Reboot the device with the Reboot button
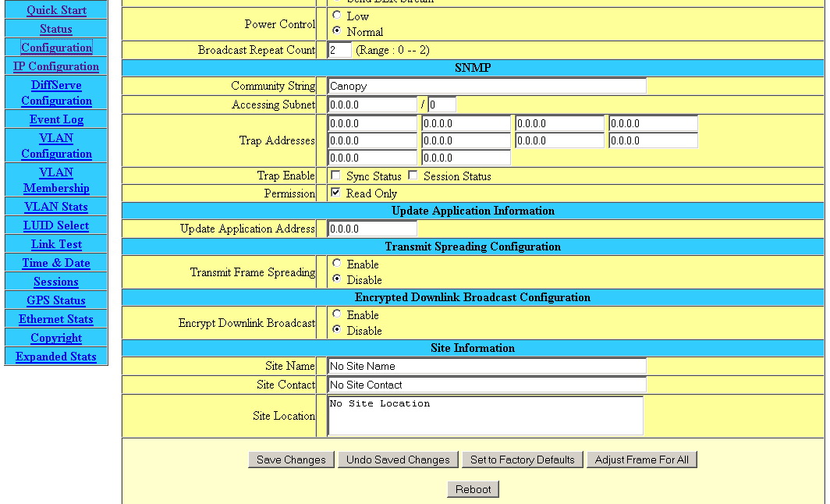The width and height of the screenshot is (830, 504). pos(474,489)
